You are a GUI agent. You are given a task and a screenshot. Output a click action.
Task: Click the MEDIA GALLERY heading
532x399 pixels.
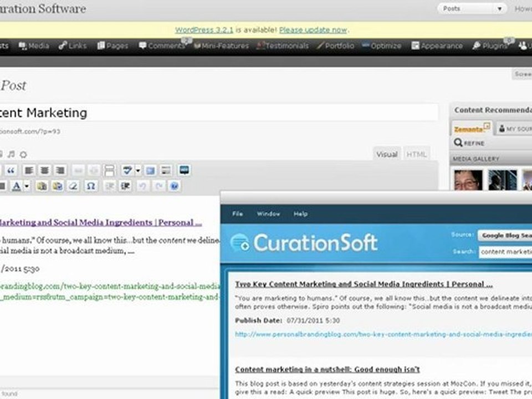click(x=476, y=159)
